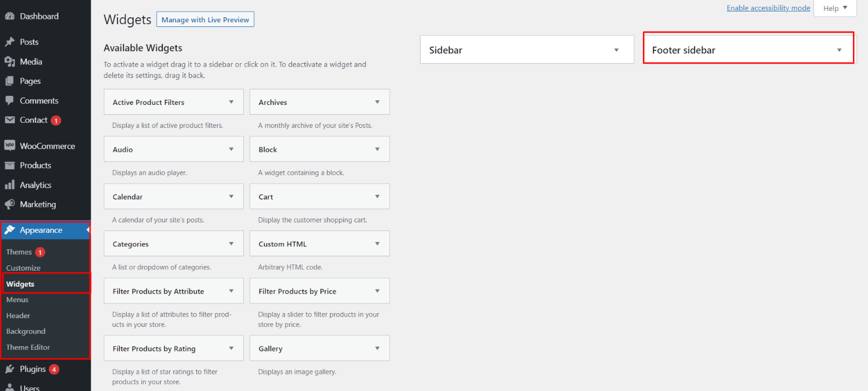This screenshot has width=868, height=391.
Task: Click the Plugins plug icon
Action: tap(10, 369)
